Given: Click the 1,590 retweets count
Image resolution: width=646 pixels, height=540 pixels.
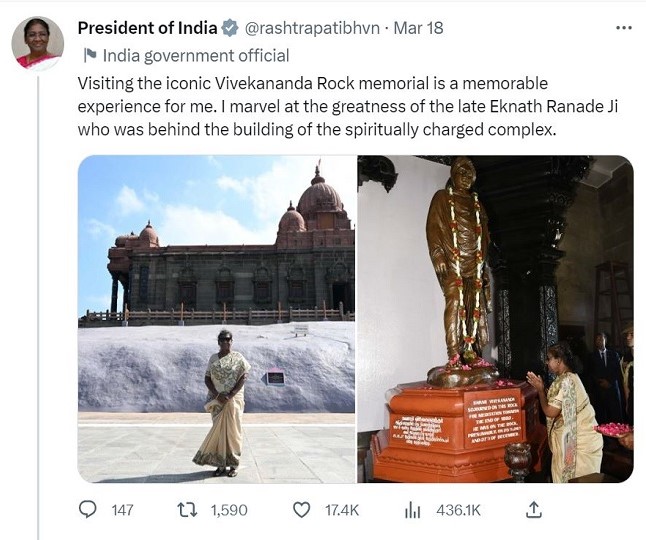Looking at the screenshot, I should click(229, 510).
